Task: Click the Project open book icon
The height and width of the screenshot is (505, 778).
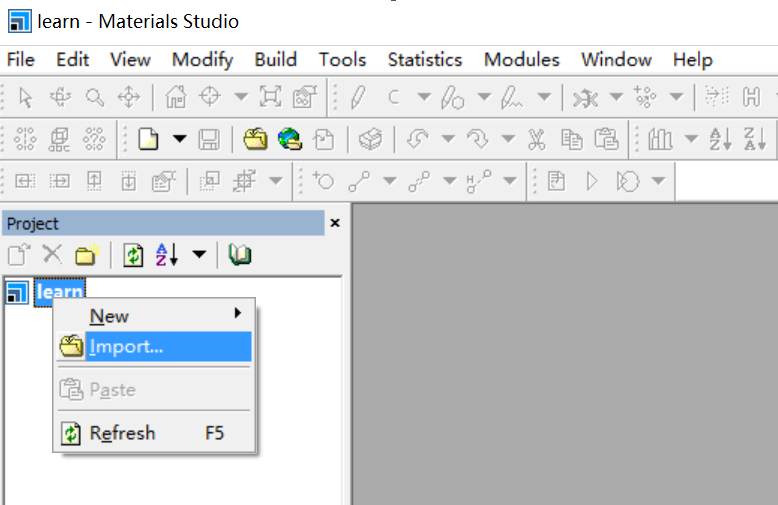Action: 240,254
